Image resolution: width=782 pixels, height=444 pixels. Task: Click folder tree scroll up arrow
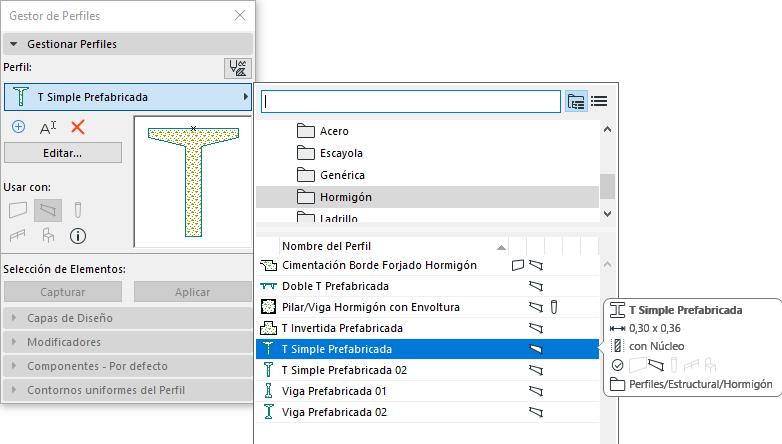(607, 129)
